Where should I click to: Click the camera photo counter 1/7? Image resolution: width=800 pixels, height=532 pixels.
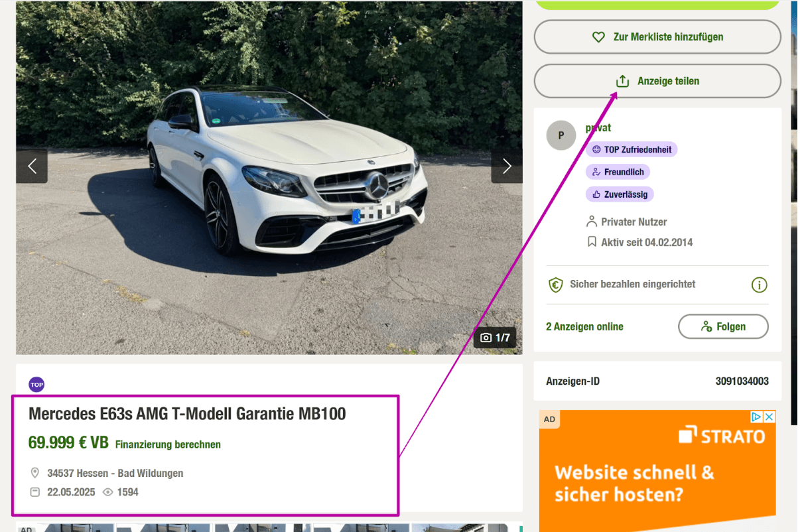(496, 338)
